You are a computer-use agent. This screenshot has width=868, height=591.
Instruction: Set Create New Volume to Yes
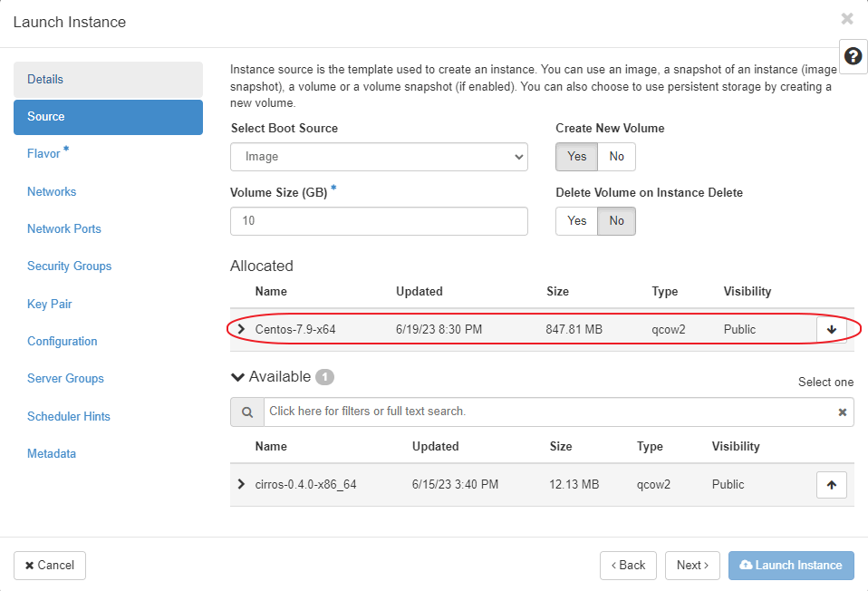pos(576,157)
